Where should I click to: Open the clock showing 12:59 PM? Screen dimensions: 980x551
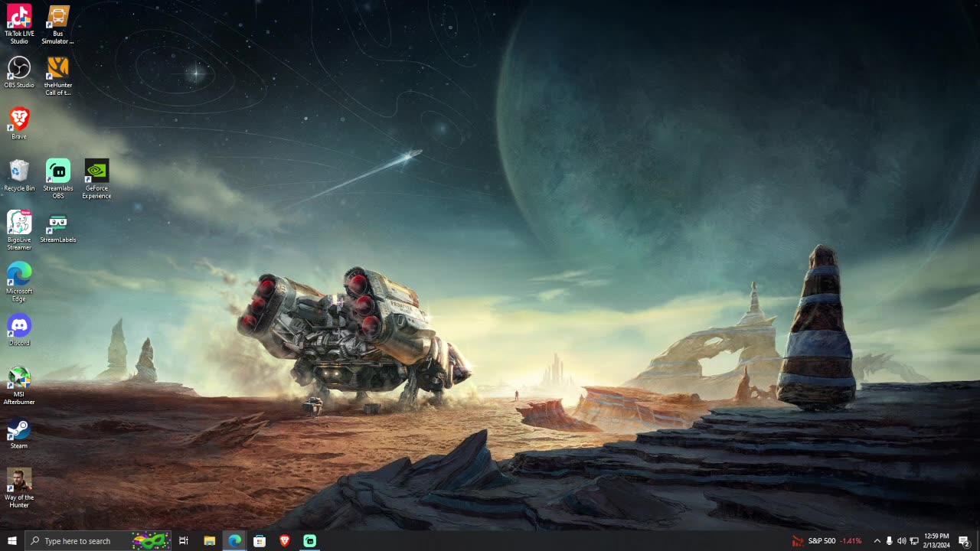pos(936,541)
